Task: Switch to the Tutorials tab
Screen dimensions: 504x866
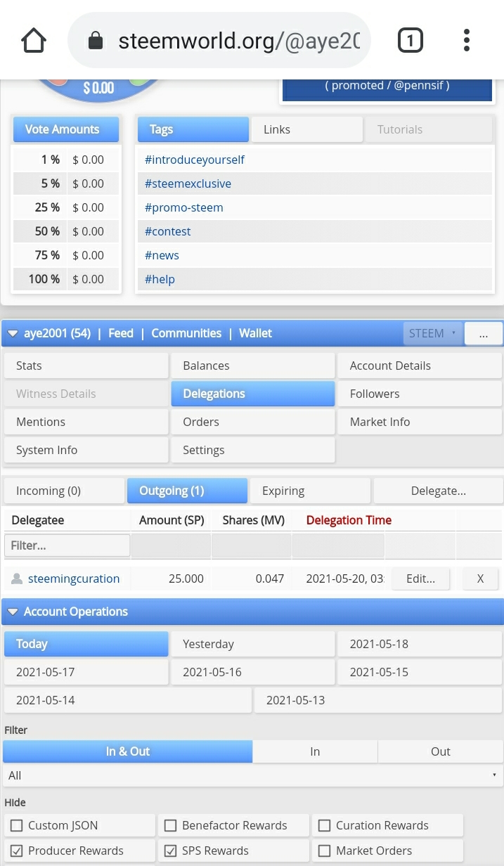Action: pos(428,129)
